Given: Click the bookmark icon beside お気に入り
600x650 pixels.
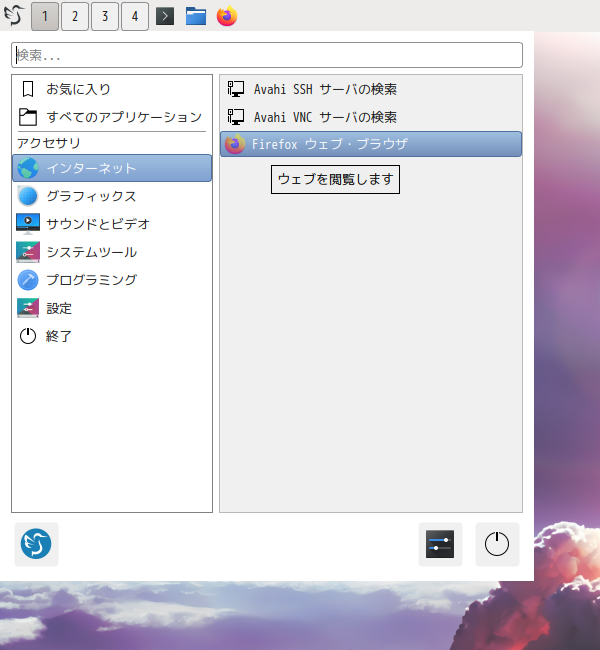Looking at the screenshot, I should pos(28,89).
